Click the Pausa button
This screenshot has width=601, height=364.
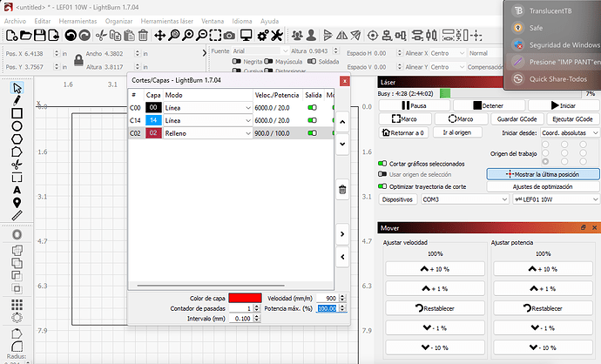414,105
